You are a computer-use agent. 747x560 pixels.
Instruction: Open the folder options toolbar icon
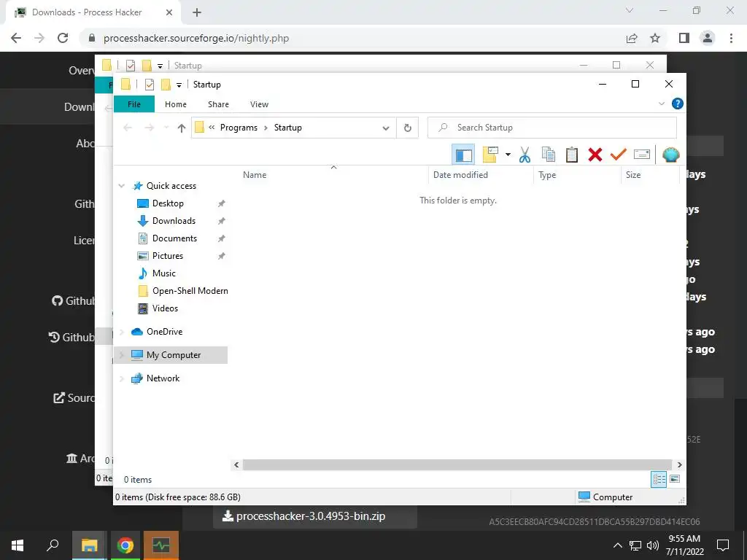point(490,155)
